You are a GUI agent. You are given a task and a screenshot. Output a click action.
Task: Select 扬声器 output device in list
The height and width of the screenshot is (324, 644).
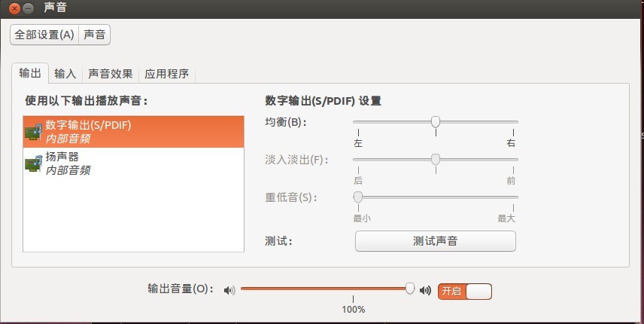pos(133,164)
